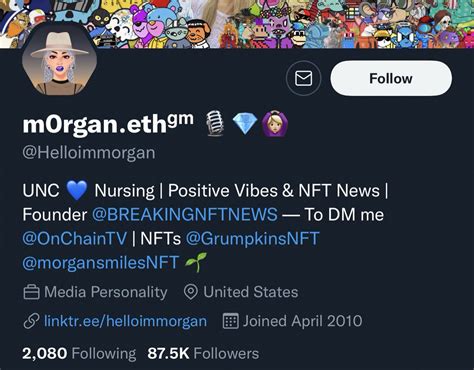Open the NFT collage header banner
474x370 pixels.
point(237,24)
